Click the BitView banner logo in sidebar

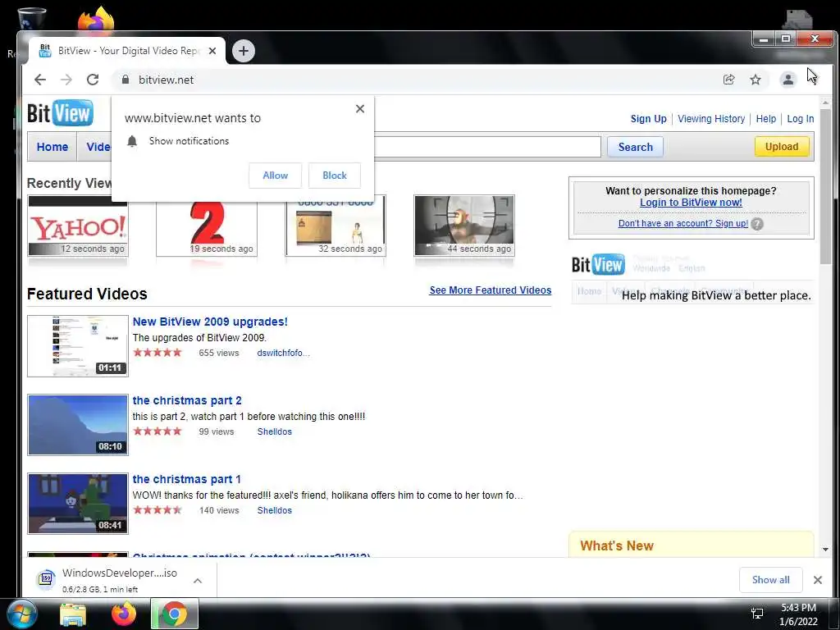pyautogui.click(x=598, y=264)
